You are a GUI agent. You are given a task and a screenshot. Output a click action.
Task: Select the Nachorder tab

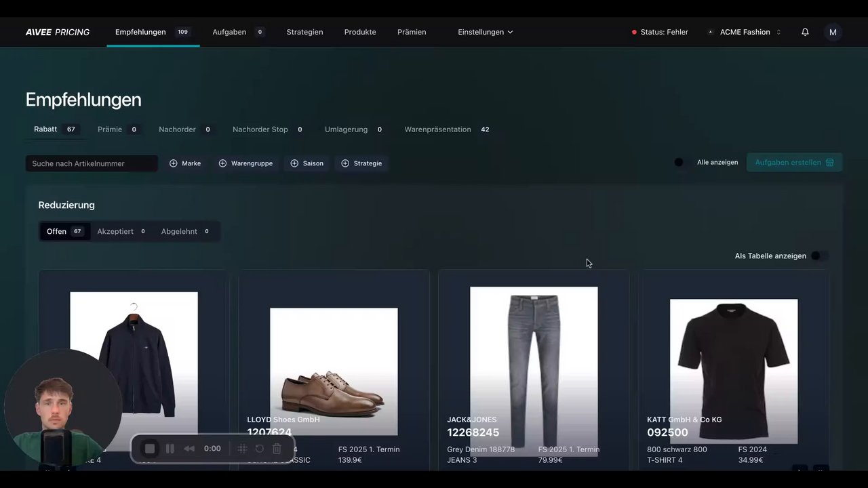click(x=185, y=129)
